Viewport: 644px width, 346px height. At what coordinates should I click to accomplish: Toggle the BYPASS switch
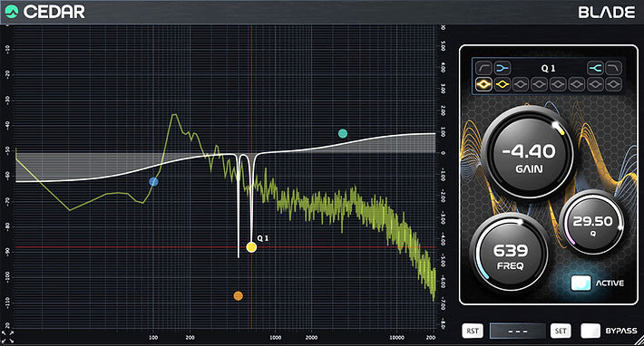pyautogui.click(x=590, y=331)
